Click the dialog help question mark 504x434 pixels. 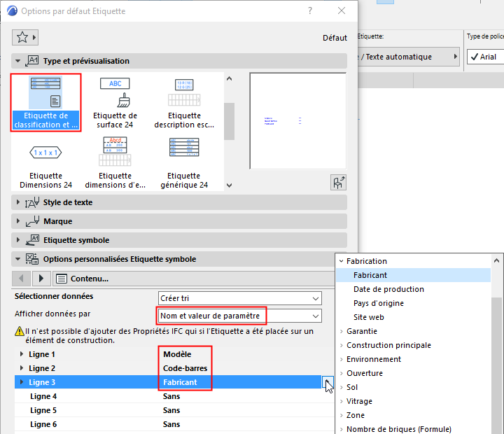[x=310, y=10]
